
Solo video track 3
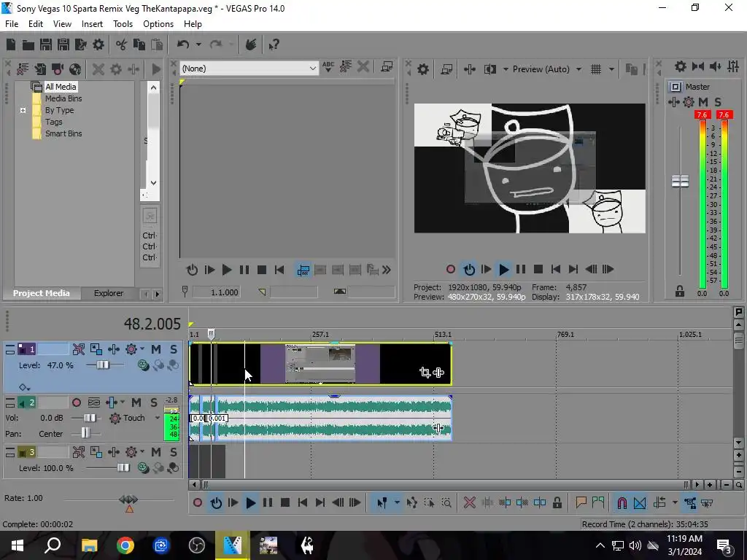click(x=174, y=452)
